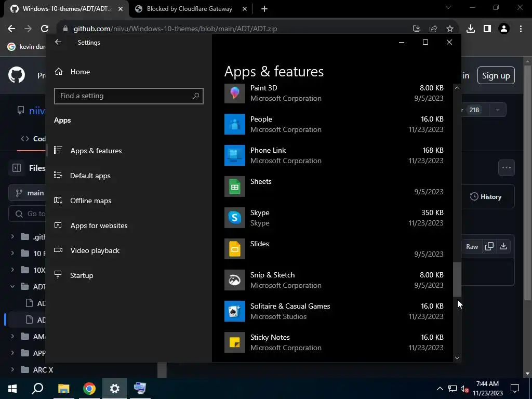Click the Skype app icon
This screenshot has height=399, width=532.
234,218
